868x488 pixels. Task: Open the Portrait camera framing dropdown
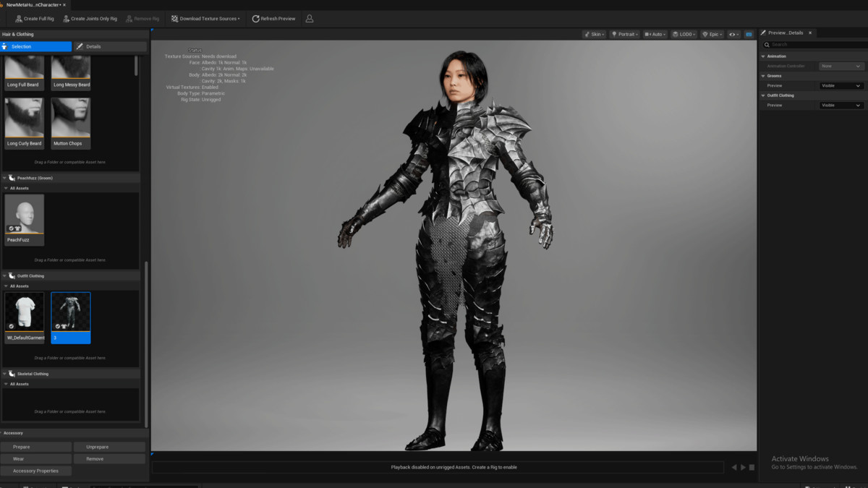click(625, 34)
